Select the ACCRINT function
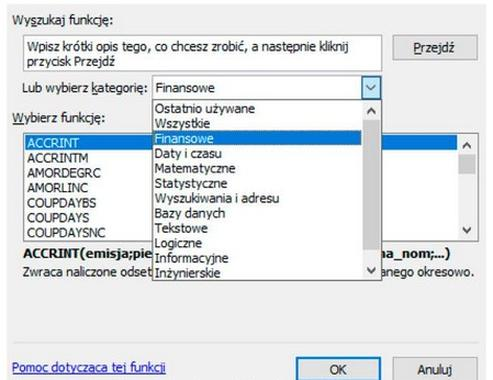 pyautogui.click(x=88, y=143)
